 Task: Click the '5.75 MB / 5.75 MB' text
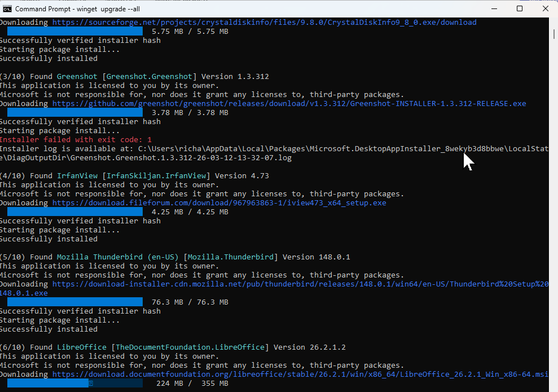tap(190, 32)
